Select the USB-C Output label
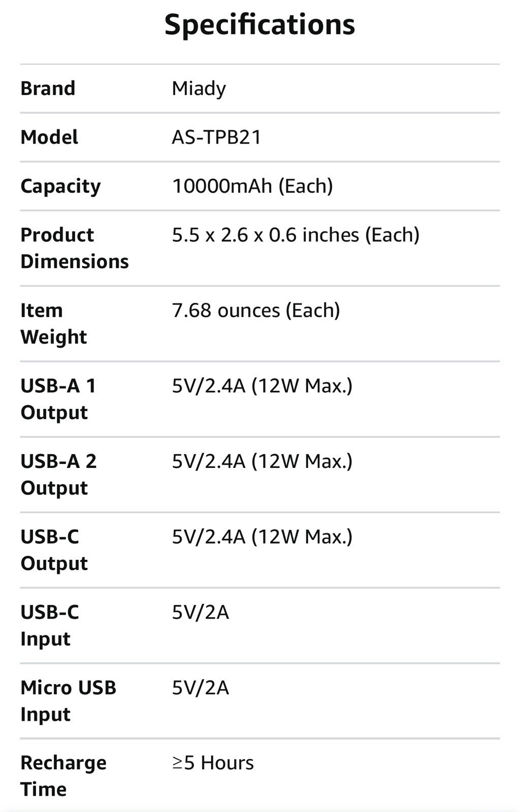This screenshot has width=520, height=812. tap(54, 550)
